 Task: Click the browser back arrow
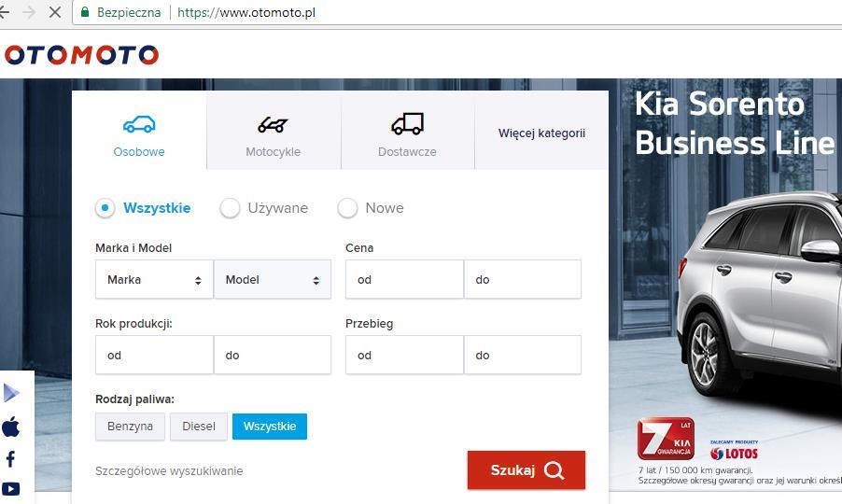(x=4, y=12)
